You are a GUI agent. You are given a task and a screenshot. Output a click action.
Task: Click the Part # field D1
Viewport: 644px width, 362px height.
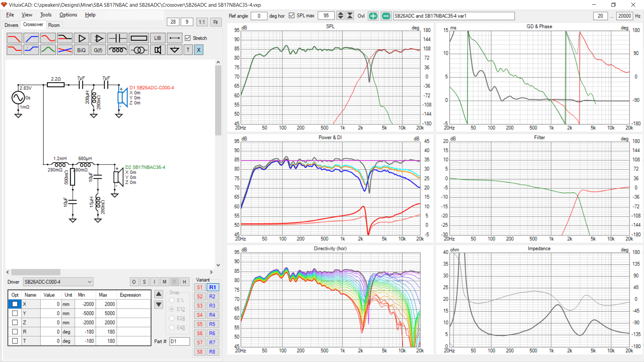(x=179, y=341)
